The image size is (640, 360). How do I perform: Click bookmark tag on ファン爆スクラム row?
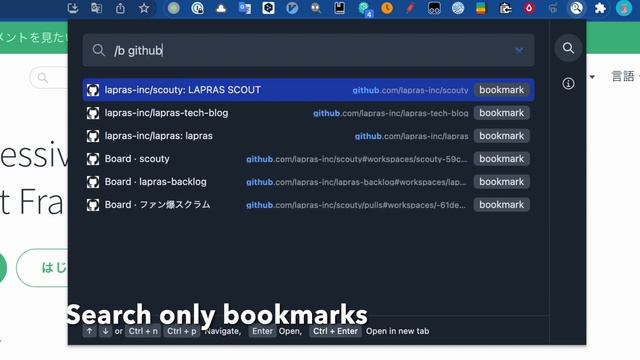502,204
